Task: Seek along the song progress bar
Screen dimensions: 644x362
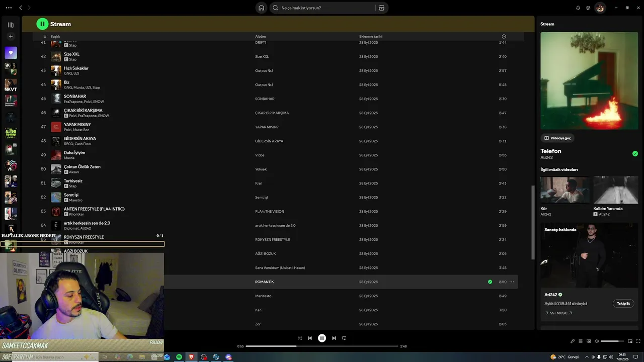Action: (x=322, y=346)
